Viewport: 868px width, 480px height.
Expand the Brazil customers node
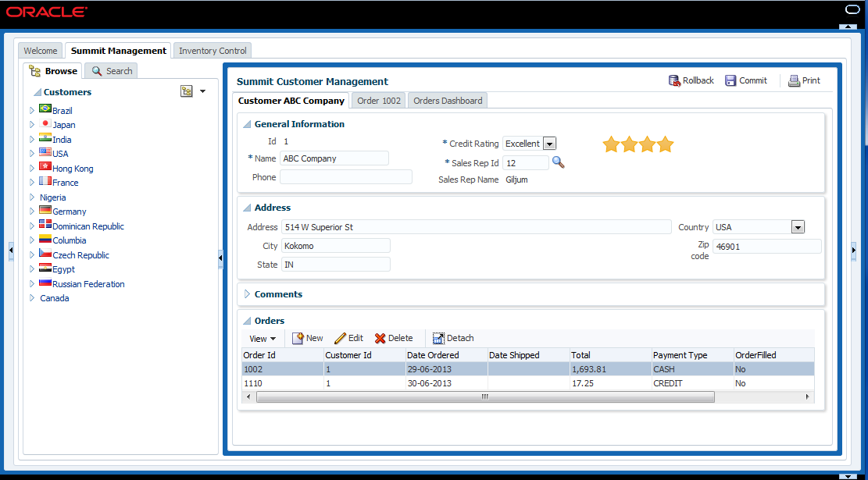point(32,111)
